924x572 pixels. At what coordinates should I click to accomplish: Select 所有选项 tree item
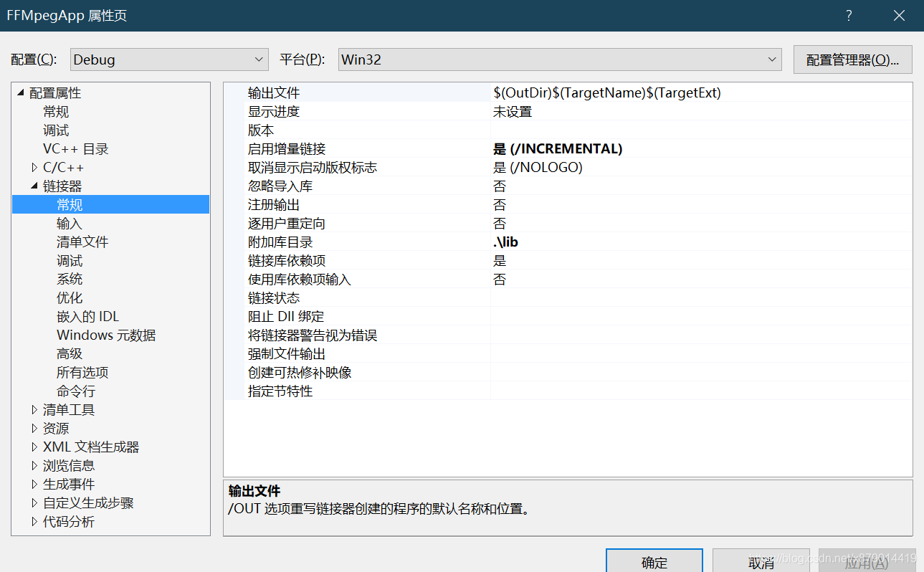tap(82, 372)
